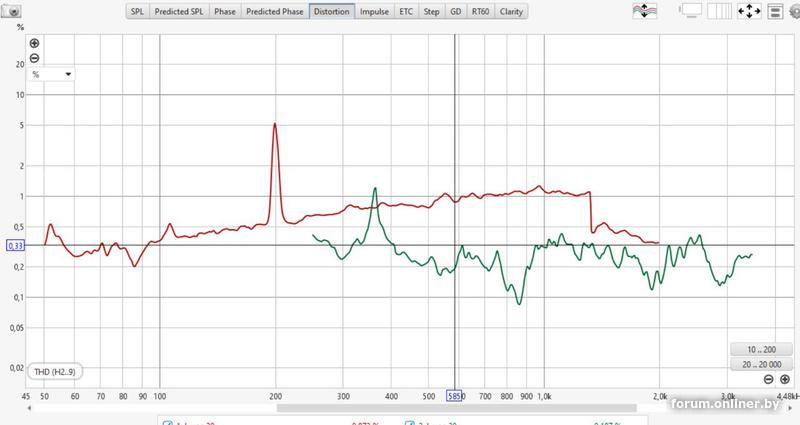Image resolution: width=800 pixels, height=425 pixels.
Task: Open the graph limits arrows icon
Action: (749, 11)
